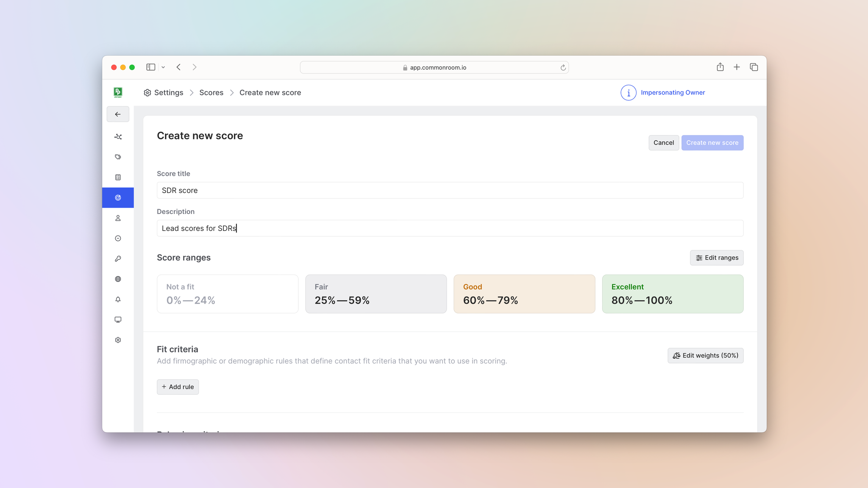Click the scores target icon
The height and width of the screenshot is (488, 868).
(x=118, y=198)
